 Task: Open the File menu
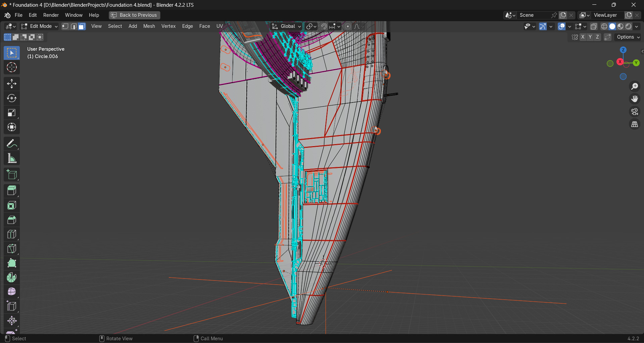tap(19, 15)
